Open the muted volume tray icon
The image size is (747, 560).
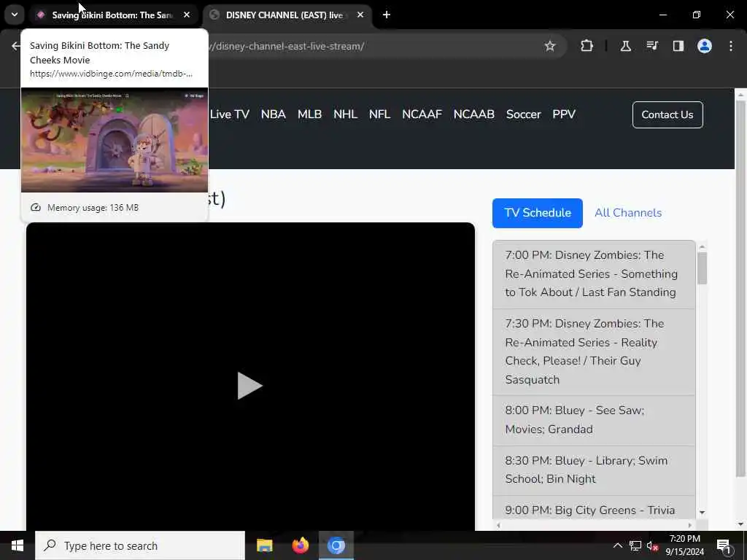coord(652,545)
